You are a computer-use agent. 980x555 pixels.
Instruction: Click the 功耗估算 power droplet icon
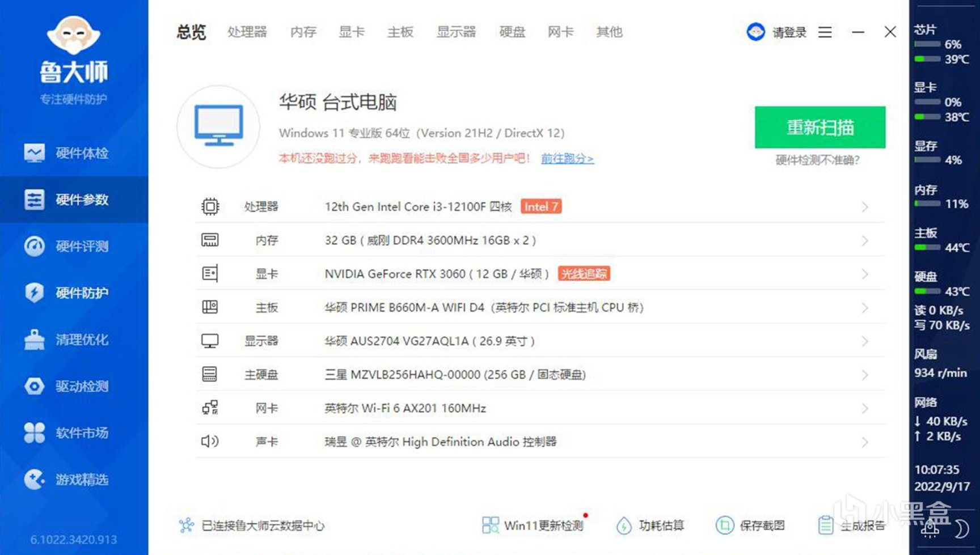click(x=624, y=526)
